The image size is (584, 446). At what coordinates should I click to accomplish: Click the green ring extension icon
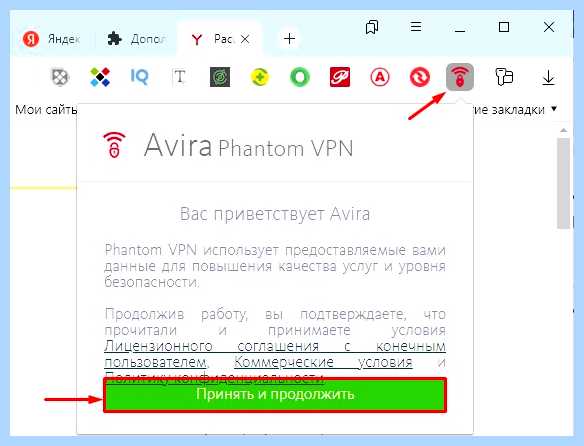coord(300,77)
